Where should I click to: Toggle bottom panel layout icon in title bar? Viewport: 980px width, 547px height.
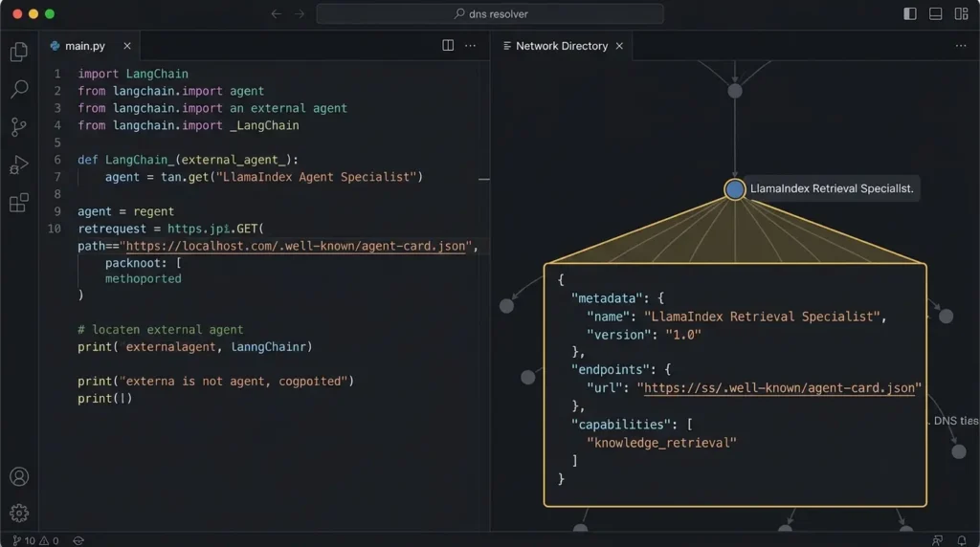[936, 13]
